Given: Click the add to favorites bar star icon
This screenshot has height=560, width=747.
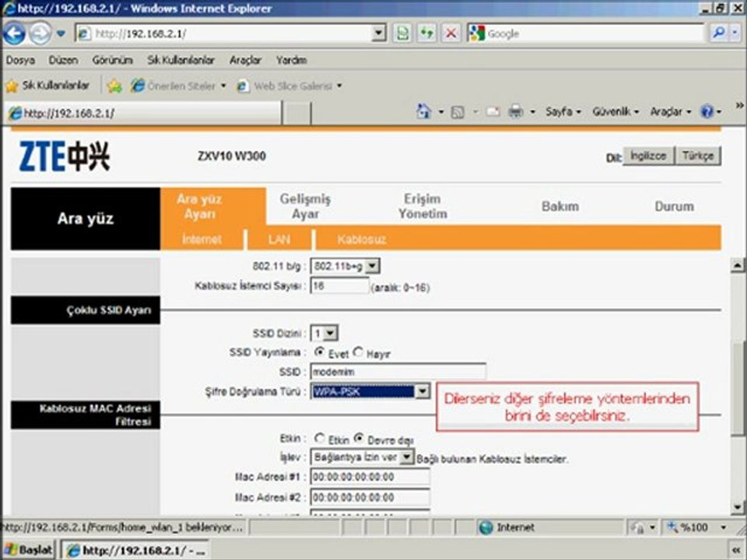Looking at the screenshot, I should coord(114,86).
